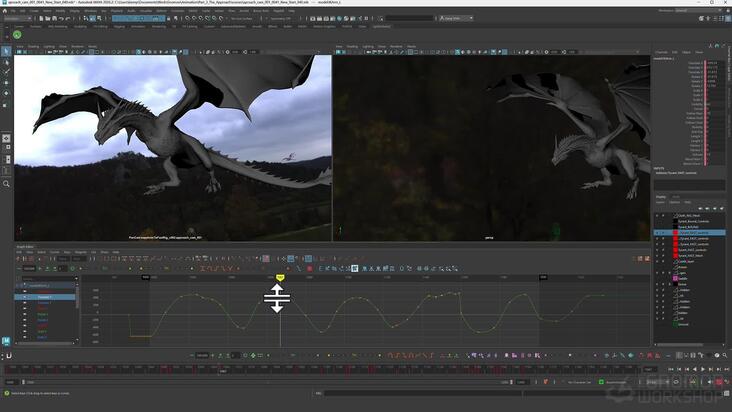Open Shading menu of left viewport

tap(34, 47)
